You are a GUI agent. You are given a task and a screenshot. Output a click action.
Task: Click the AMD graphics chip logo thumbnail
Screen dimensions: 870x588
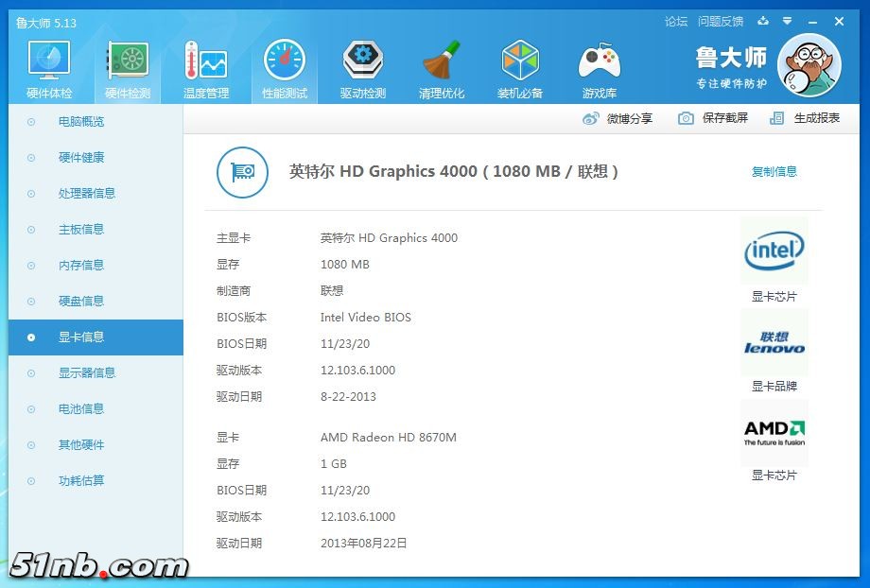tap(774, 434)
